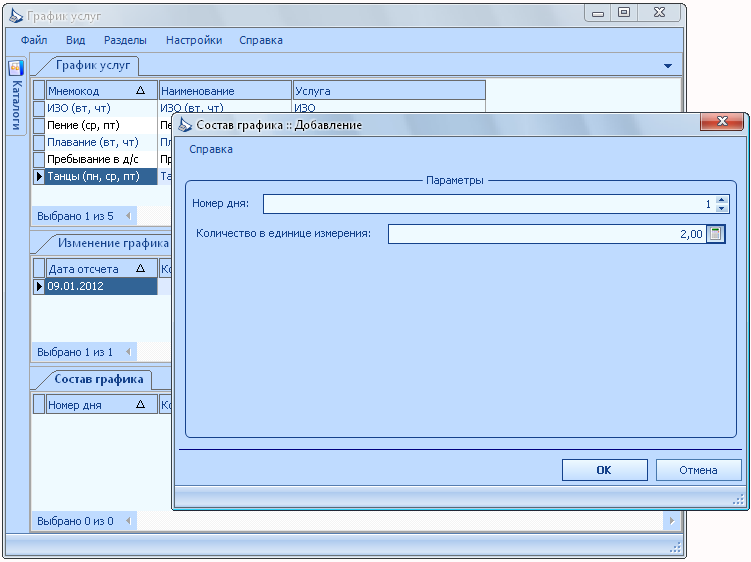The width and height of the screenshot is (751, 562).
Task: Minimize the График услуг window
Action: 598,13
